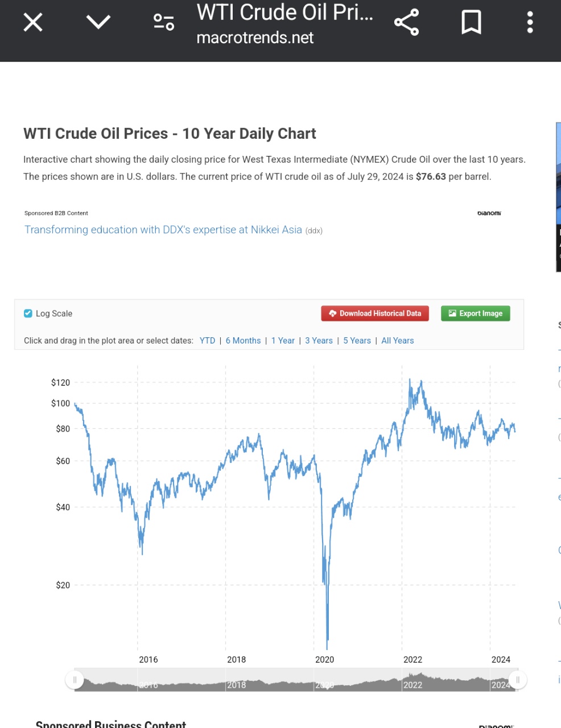Click the Export Image button
The height and width of the screenshot is (728, 561).
click(475, 313)
